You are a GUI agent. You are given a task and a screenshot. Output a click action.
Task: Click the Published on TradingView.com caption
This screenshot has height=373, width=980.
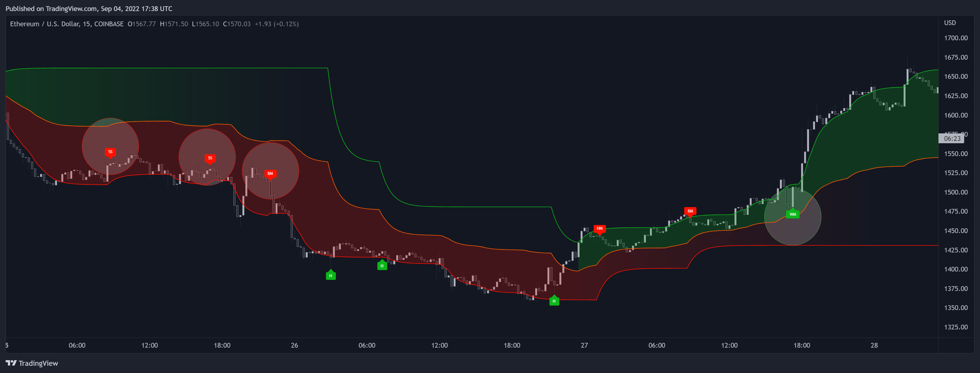(89, 8)
